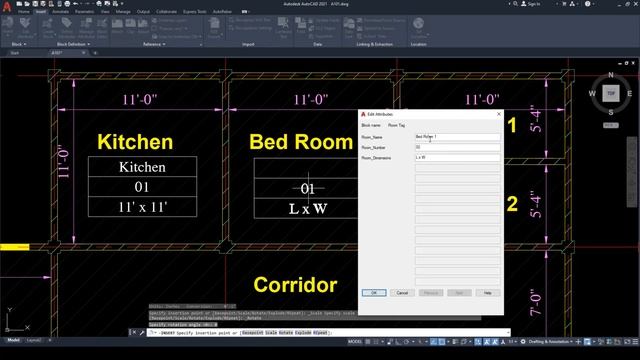Click the Room_Dimensions input field
Viewport: 640px width, 360px height.
coord(458,158)
